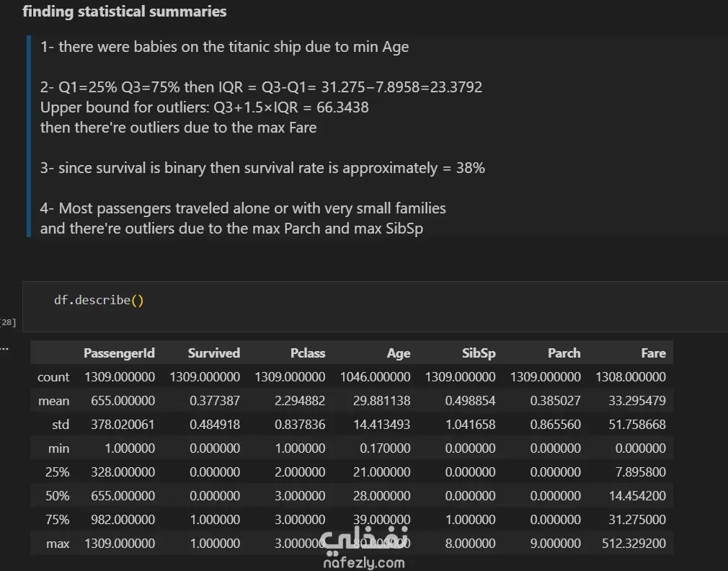Click the Age column header

[398, 353]
